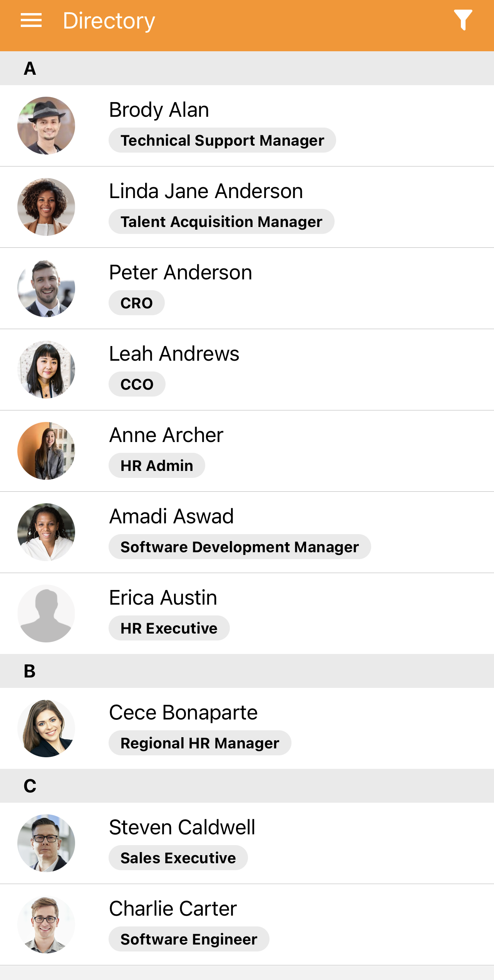
Task: Tap the CRO job title badge
Action: click(x=137, y=303)
